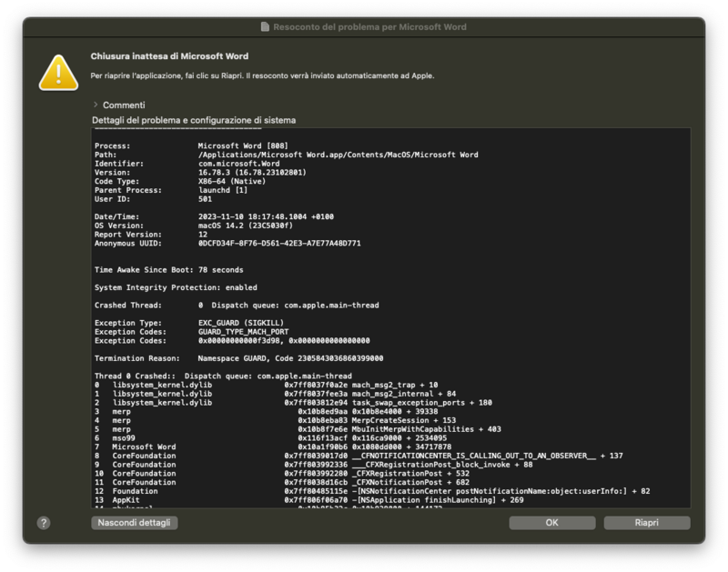Click Dettagli del problema e configurazione label
The width and height of the screenshot is (728, 572).
coord(194,120)
